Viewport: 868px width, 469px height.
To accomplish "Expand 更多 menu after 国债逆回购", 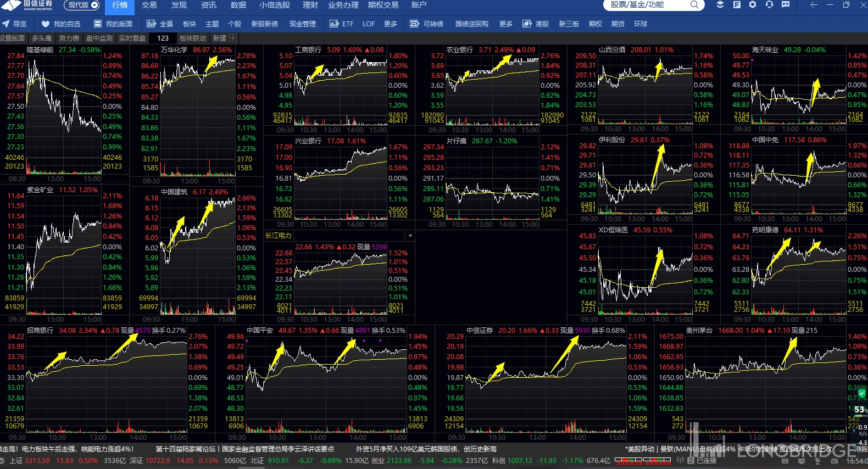I will (x=505, y=24).
